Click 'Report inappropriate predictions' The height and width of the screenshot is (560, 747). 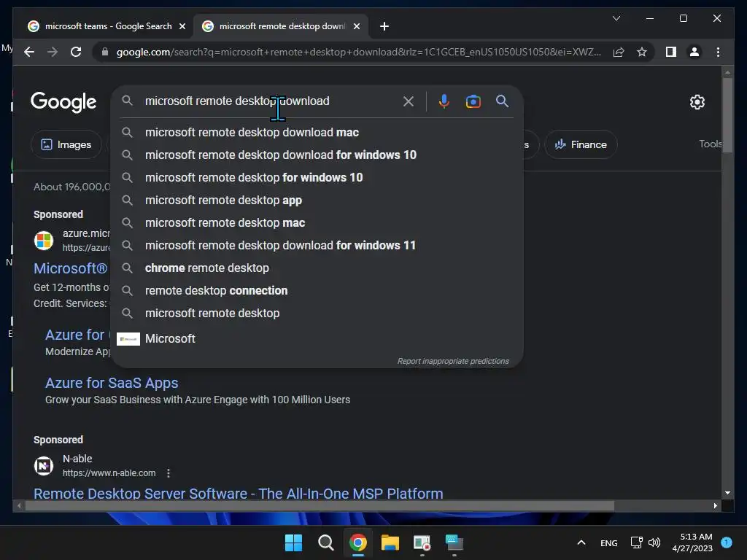[453, 362]
